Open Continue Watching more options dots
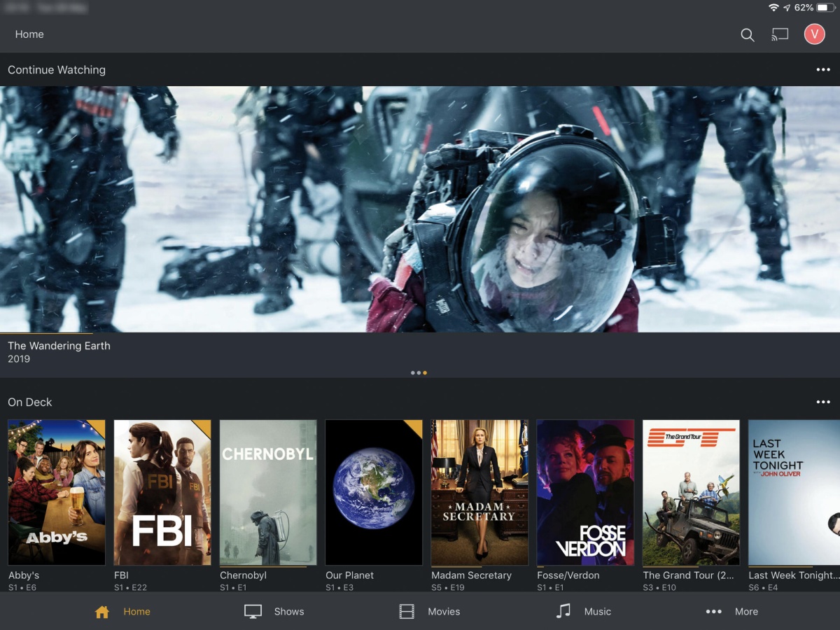Viewport: 840px width, 630px height. point(823,70)
